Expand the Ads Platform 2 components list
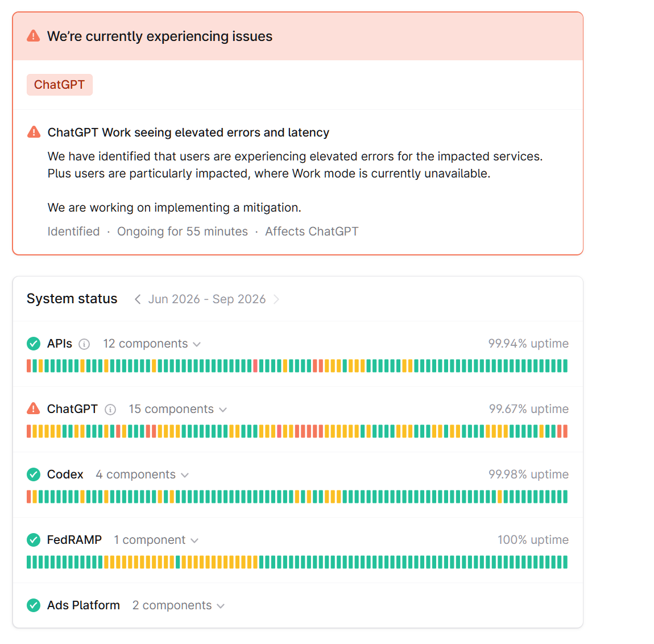Screen dimensions: 654x644 [x=179, y=606]
